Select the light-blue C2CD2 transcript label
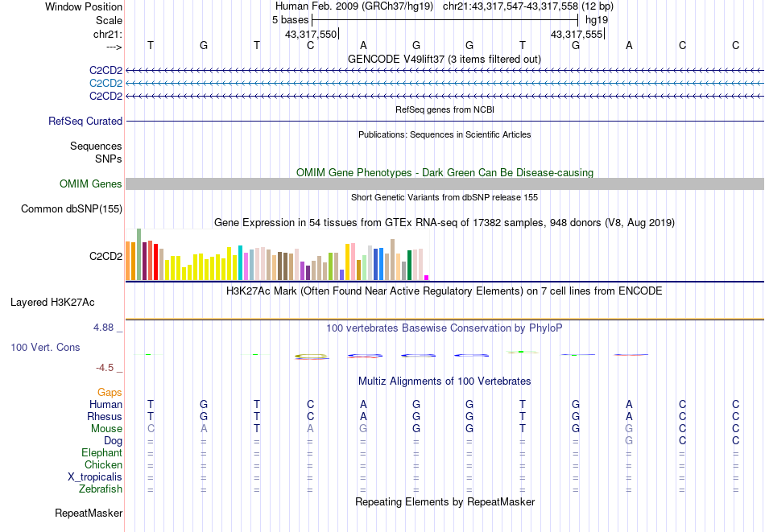This screenshot has height=532, width=765. click(x=105, y=84)
